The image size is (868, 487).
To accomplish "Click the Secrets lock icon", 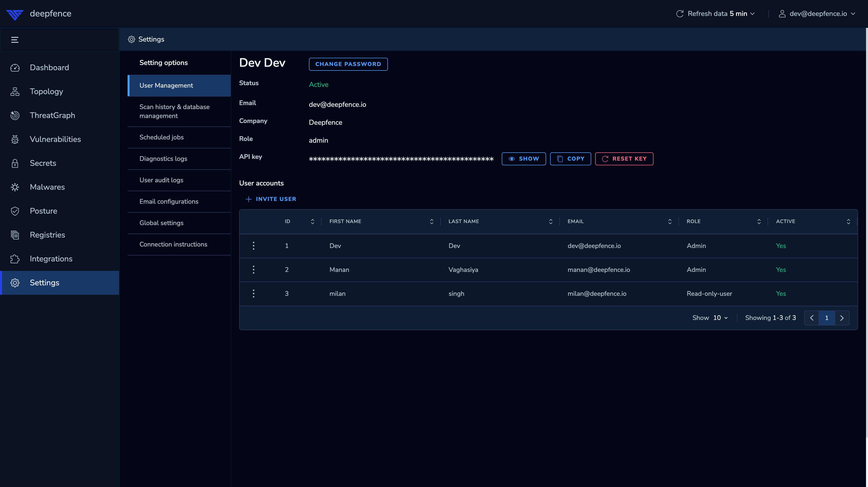I will [15, 163].
